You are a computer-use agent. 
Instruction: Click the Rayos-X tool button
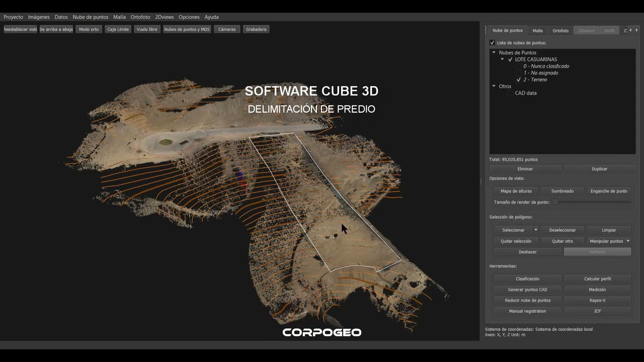click(597, 300)
